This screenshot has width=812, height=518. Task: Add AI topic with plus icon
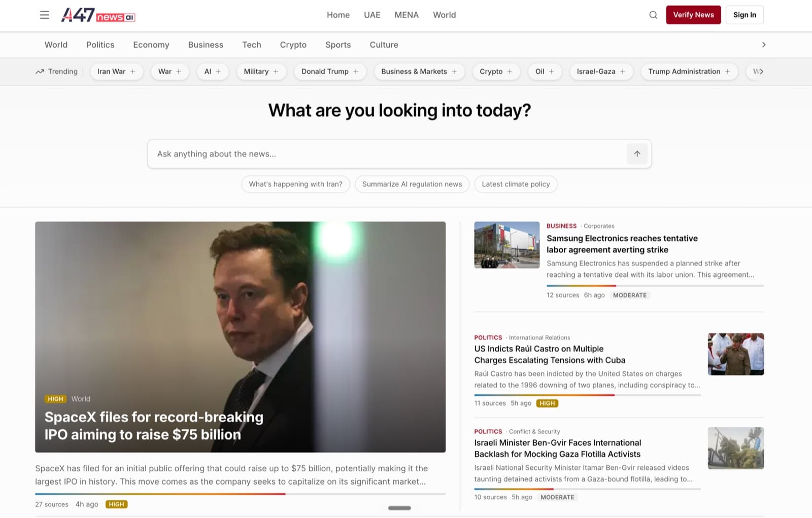point(218,72)
